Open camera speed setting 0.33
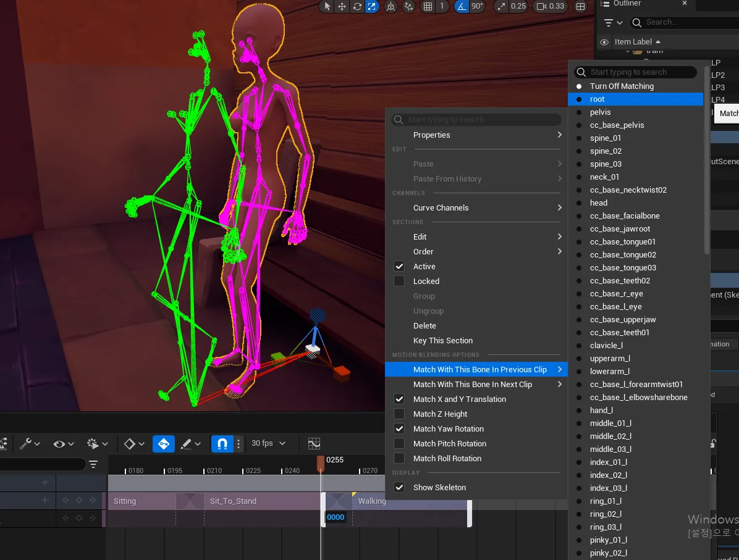 pyautogui.click(x=550, y=6)
